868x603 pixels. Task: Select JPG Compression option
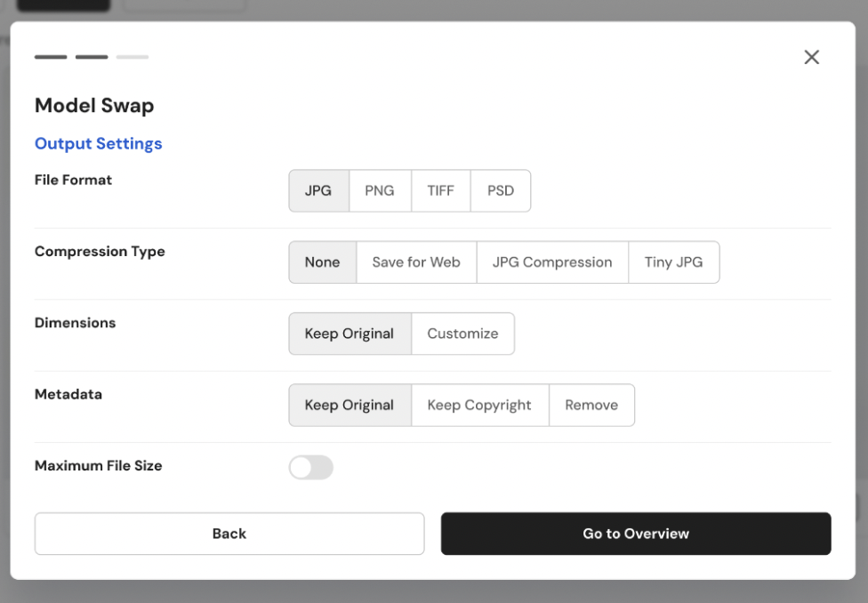coord(552,261)
